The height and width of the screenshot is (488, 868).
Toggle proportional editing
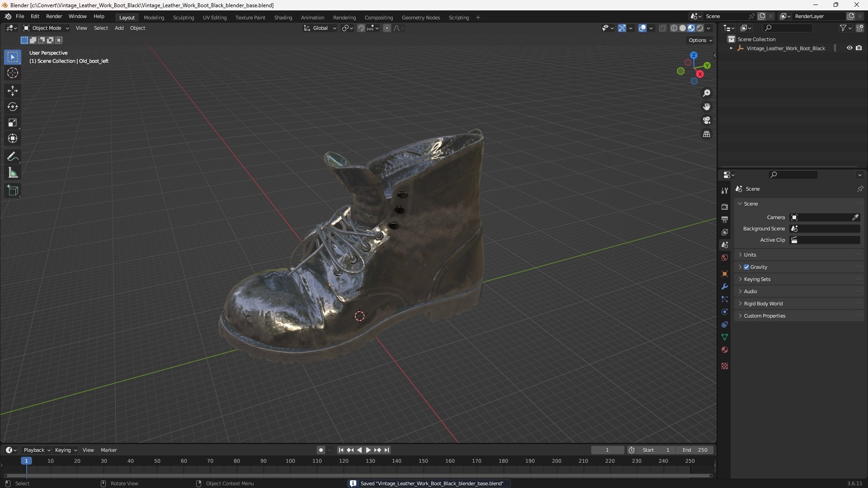click(x=387, y=28)
